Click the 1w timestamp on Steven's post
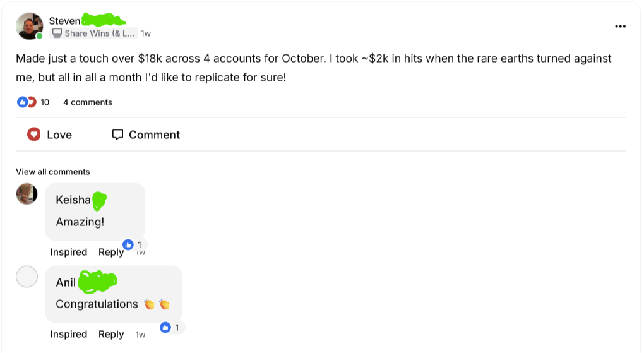Screen dimensions: 644x353 (146, 33)
